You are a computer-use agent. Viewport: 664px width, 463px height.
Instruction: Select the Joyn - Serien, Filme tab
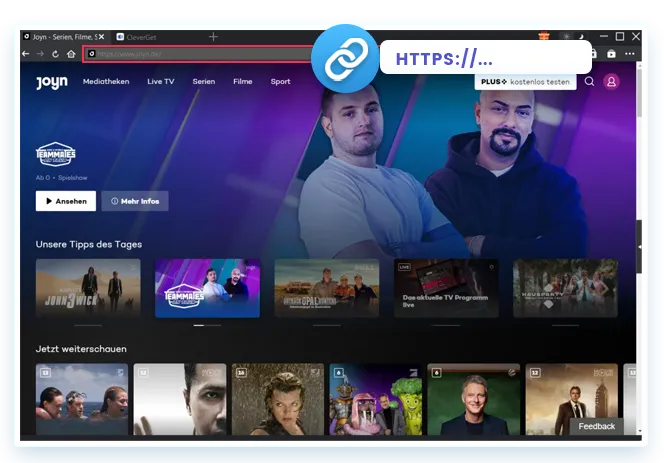pos(61,37)
